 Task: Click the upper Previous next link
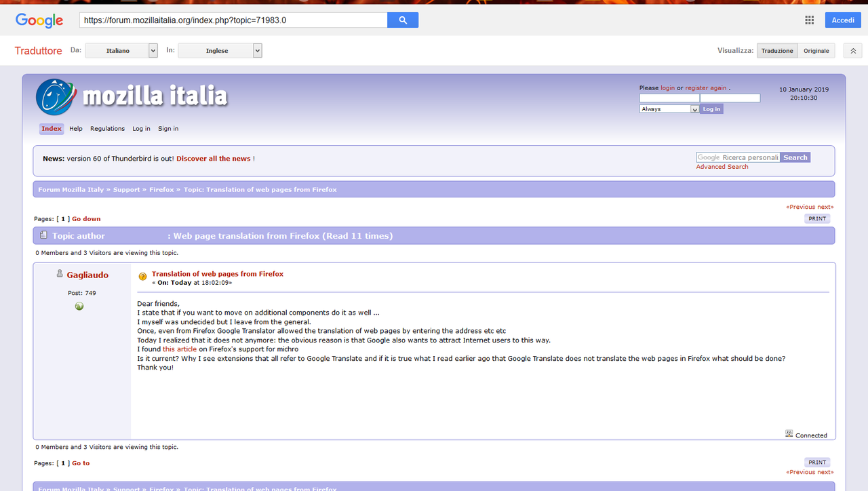(810, 207)
